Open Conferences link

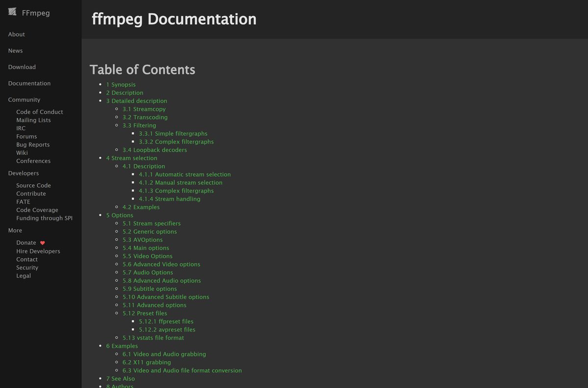(x=33, y=161)
